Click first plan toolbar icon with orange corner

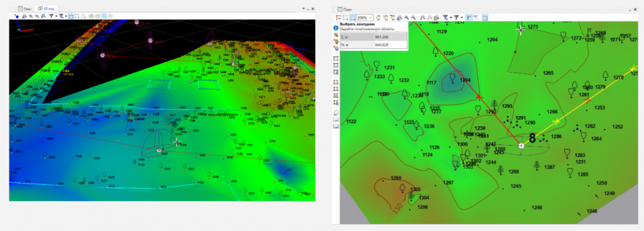coord(338,18)
